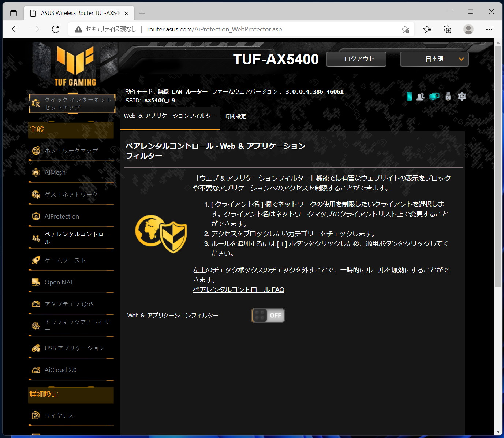Click the Quick Internet Setup wizard icon
The width and height of the screenshot is (504, 438).
click(x=36, y=103)
